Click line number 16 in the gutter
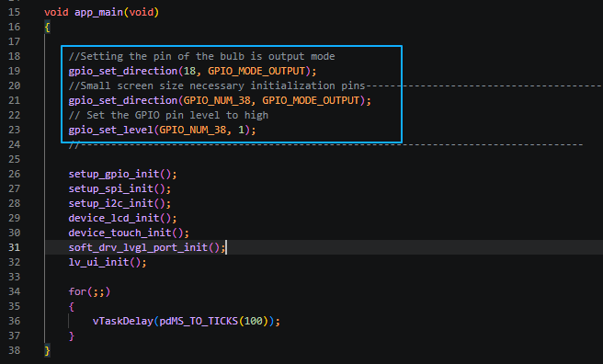 point(14,27)
